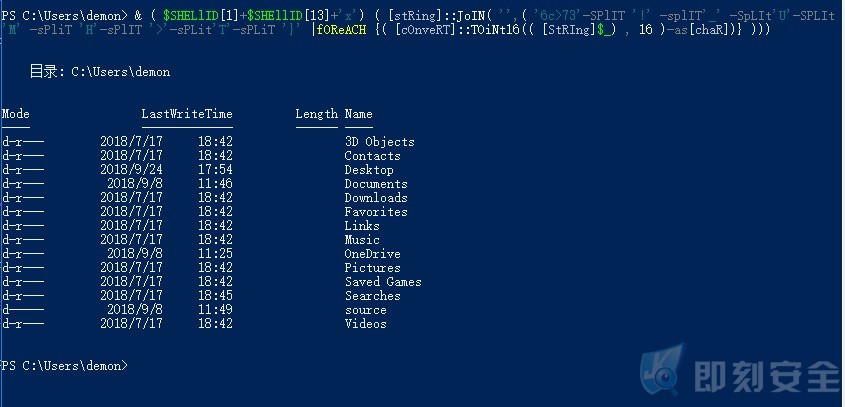Select the Videos directory name
This screenshot has width=845, height=407.
[365, 324]
